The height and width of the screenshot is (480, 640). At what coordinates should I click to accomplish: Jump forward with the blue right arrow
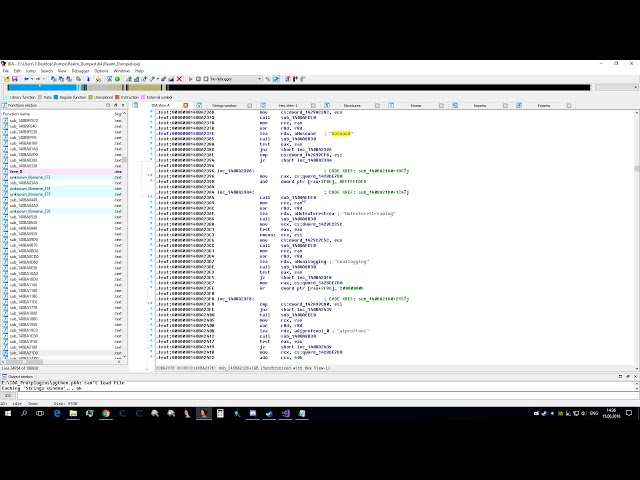(38, 79)
